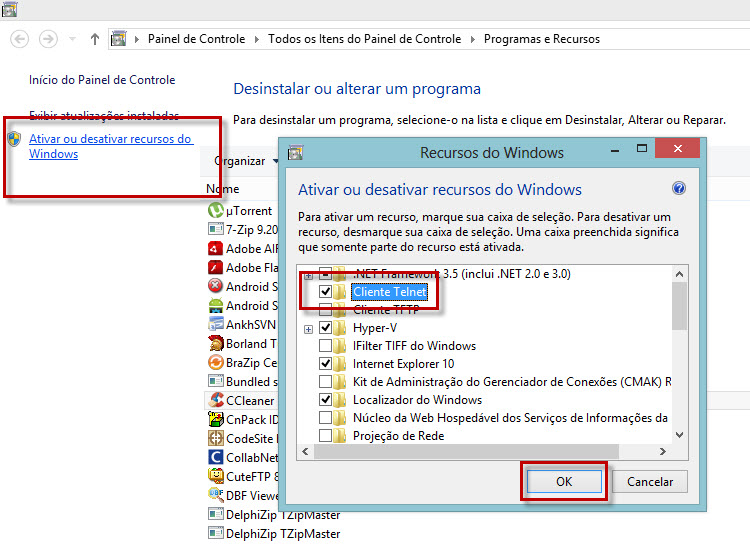Open the recent locations dropdown arrow

73,39
